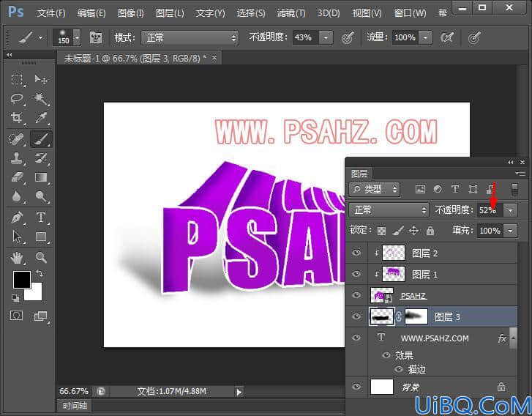Select 图层 3 layer mask thumbnail
Screen dimensions: 532x416
(416, 316)
